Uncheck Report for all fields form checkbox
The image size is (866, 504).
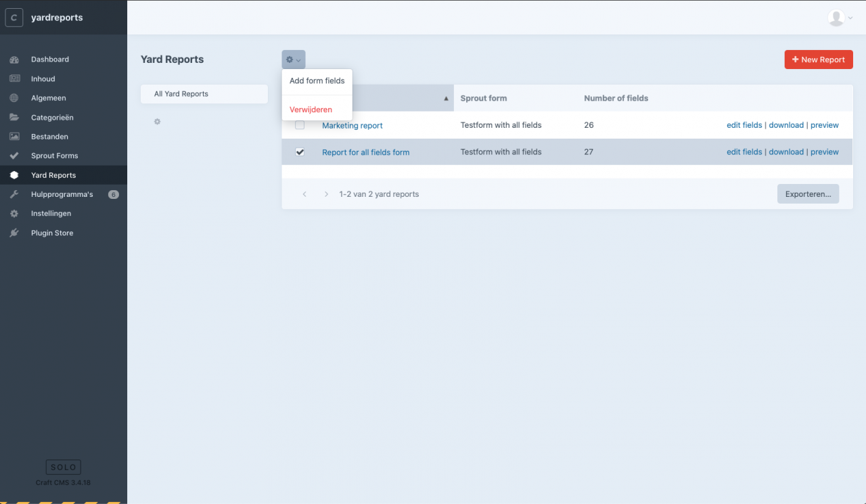click(x=300, y=152)
